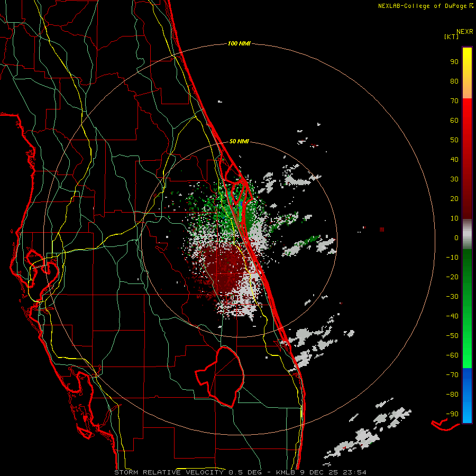The image size is (476, 476).
Task: Pick the light blue bottom color bar segment
Action: pos(467,411)
